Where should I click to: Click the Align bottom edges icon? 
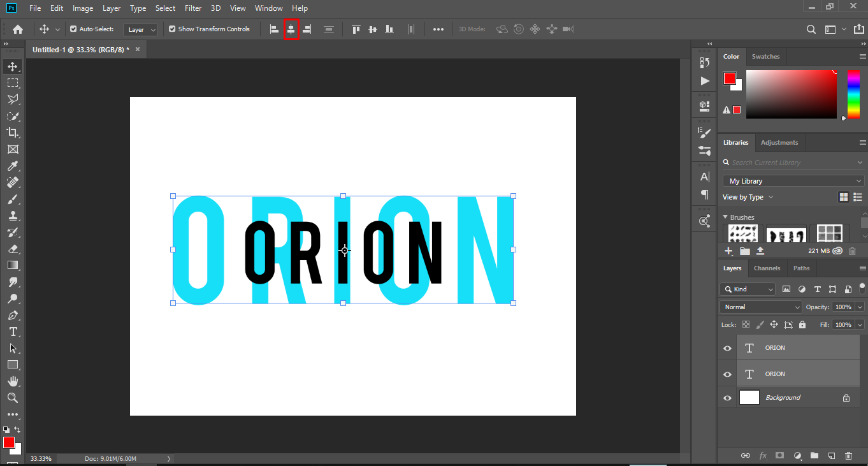(389, 29)
